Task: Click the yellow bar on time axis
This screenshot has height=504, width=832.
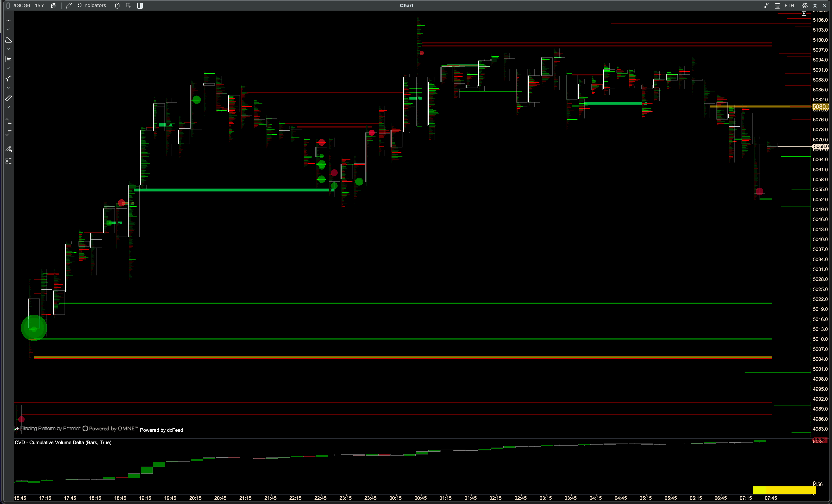Action: [x=784, y=490]
